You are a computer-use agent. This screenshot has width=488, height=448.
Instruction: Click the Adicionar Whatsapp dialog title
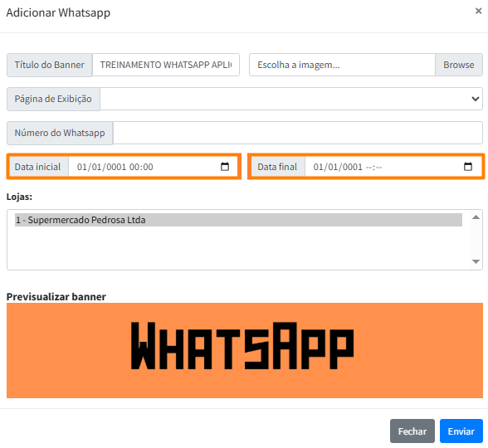tap(58, 12)
